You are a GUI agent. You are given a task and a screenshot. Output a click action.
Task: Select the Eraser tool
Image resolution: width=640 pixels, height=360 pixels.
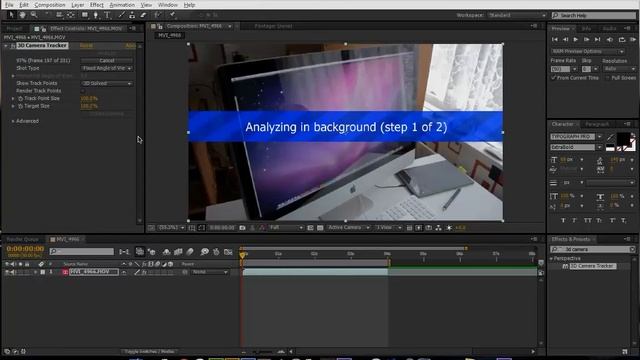143,15
